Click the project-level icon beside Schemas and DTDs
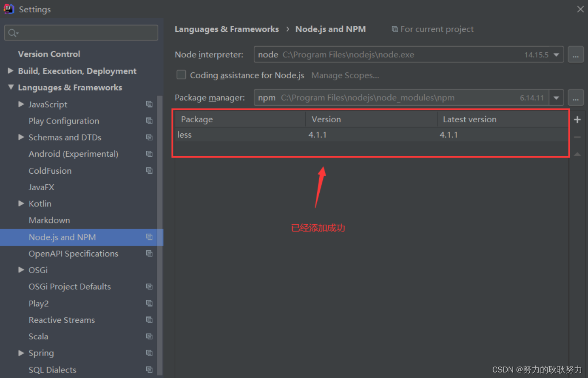Viewport: 588px width, 378px height. [149, 137]
